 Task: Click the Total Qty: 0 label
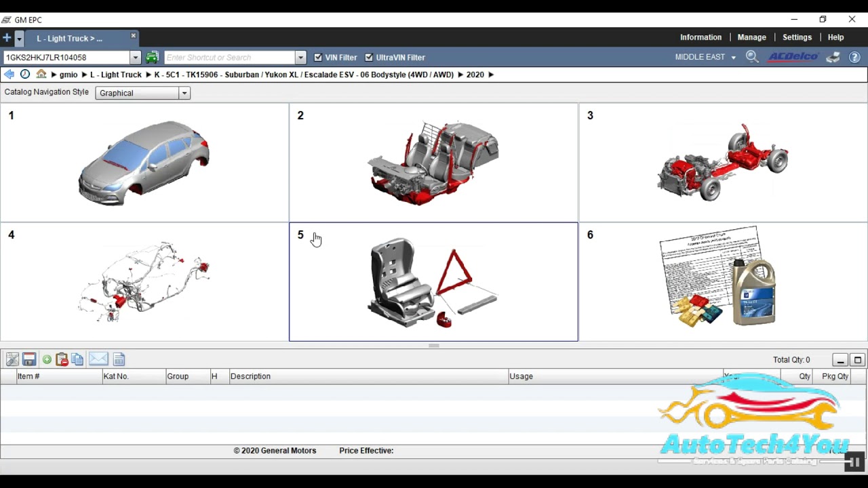pyautogui.click(x=791, y=360)
